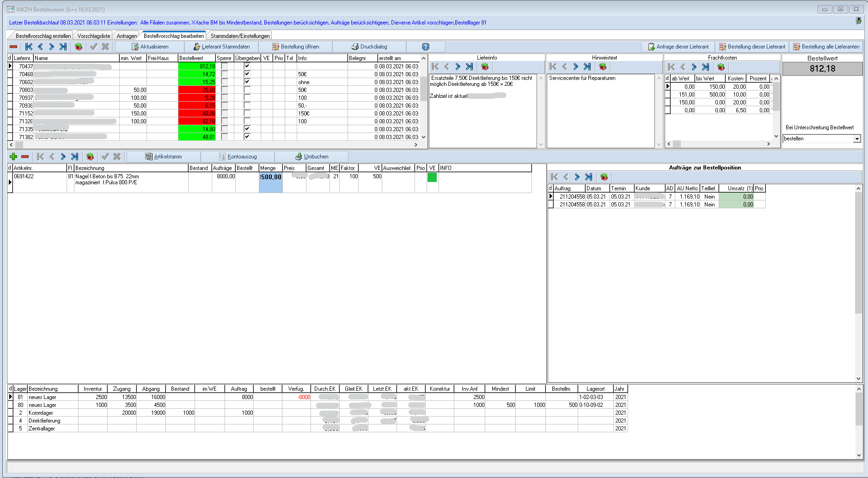Enable Sperre checkbox for supplier 70803

click(x=224, y=90)
